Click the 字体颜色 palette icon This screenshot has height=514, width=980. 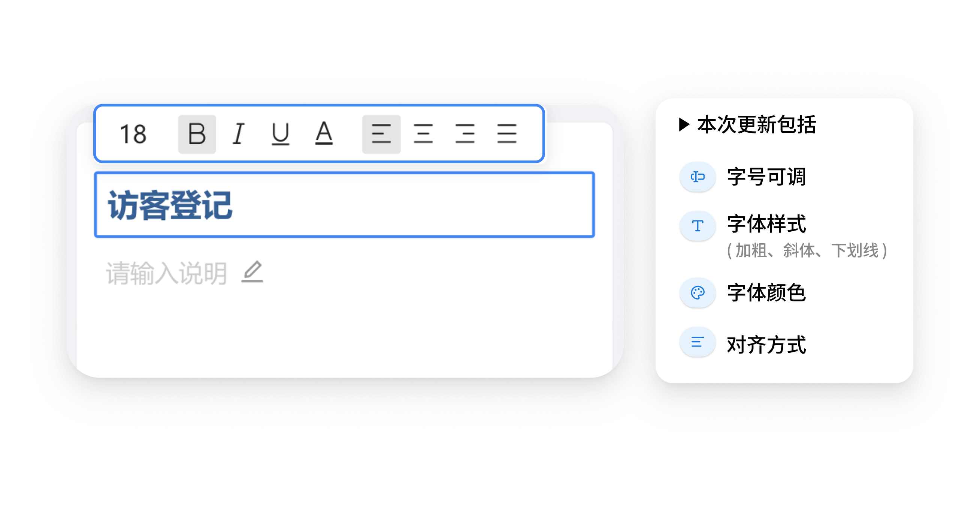coord(697,293)
